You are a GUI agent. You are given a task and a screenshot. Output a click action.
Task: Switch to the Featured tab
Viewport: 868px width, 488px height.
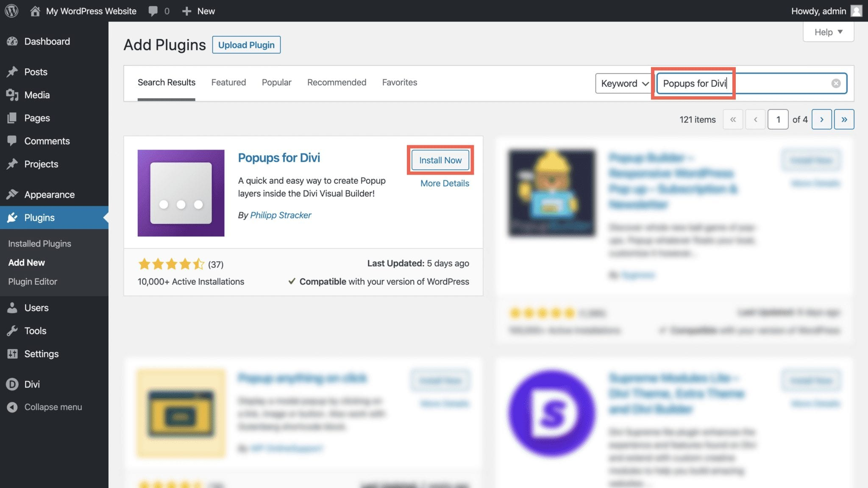[x=228, y=82]
